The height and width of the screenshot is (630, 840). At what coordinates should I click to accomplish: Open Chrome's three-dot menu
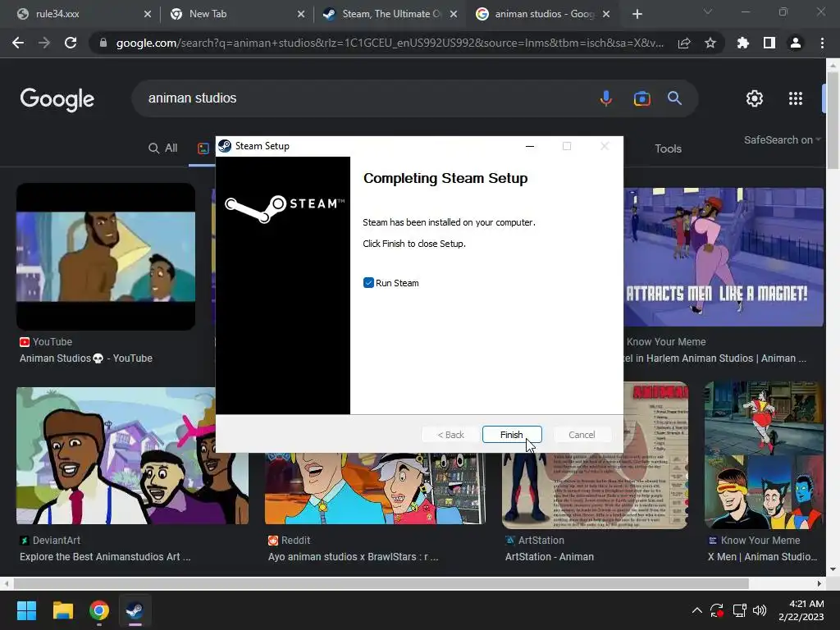coord(822,43)
